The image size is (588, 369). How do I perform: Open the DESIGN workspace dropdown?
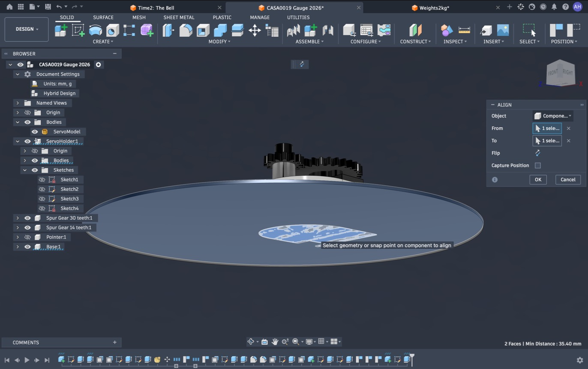pos(27,29)
